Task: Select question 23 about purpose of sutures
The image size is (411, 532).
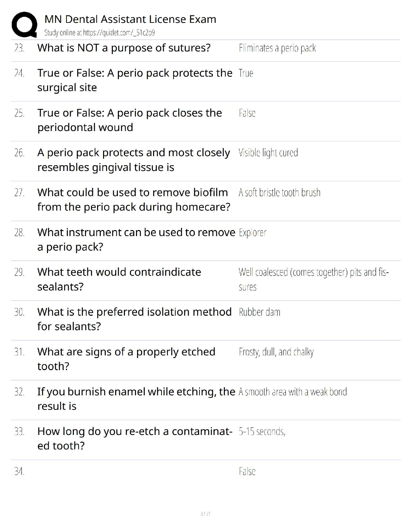Action: 124,48
